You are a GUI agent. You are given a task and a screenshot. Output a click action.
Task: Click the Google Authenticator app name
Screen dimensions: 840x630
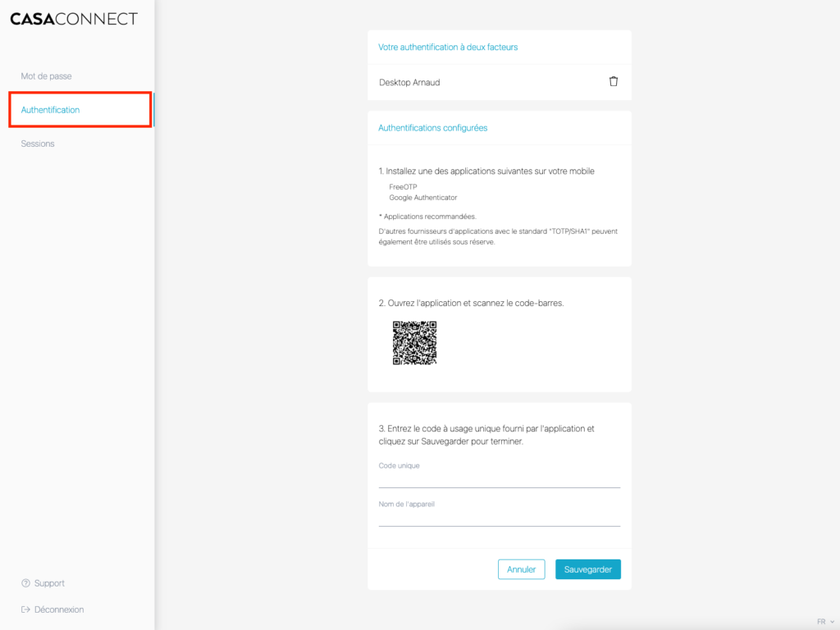pyautogui.click(x=423, y=198)
